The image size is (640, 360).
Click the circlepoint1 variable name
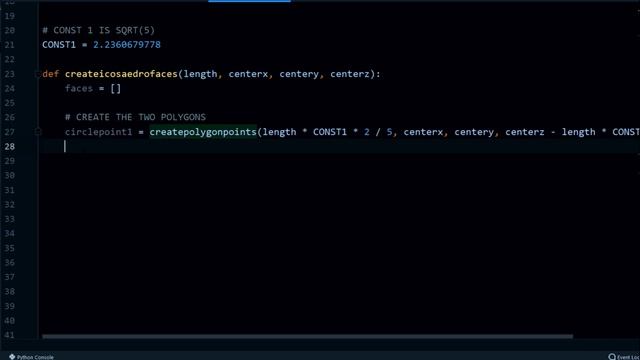(98, 132)
